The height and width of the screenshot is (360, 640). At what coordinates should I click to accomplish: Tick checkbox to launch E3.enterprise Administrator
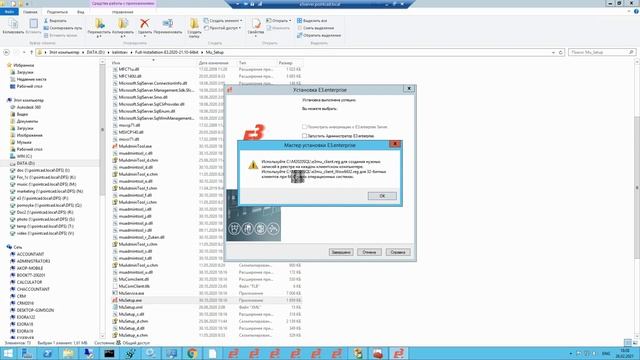tap(304, 136)
